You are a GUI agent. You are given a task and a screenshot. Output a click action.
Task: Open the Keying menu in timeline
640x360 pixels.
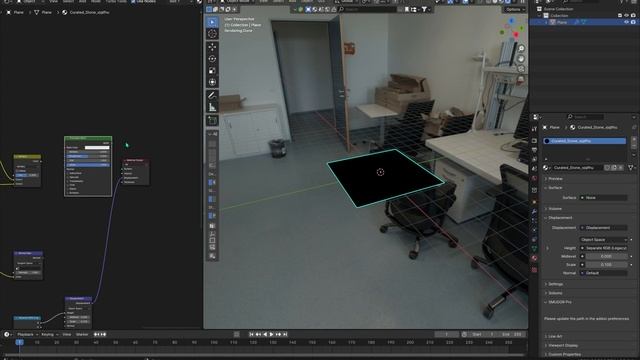pos(49,334)
